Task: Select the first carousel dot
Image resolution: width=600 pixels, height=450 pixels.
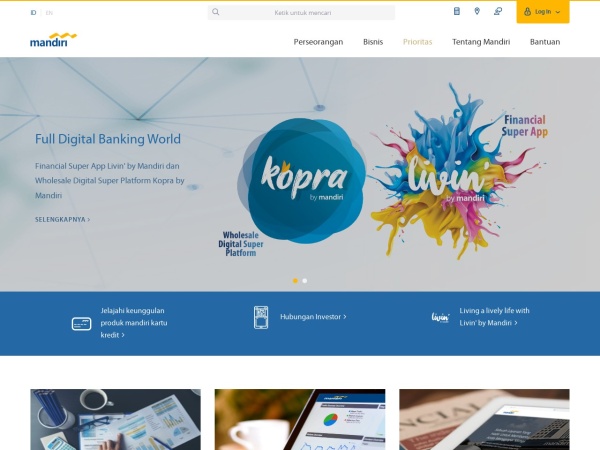Action: pyautogui.click(x=295, y=281)
